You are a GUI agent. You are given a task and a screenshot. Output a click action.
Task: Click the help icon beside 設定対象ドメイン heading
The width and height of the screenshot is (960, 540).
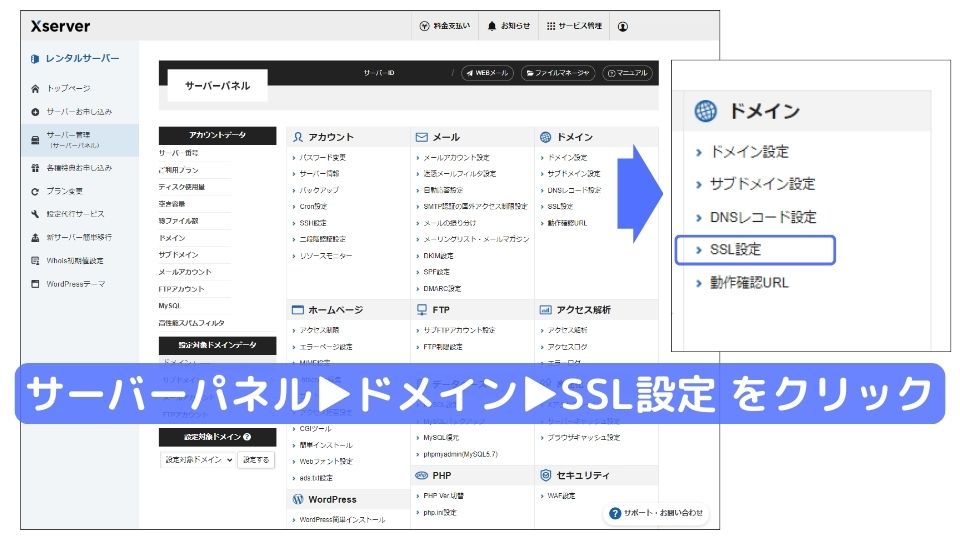click(x=247, y=437)
